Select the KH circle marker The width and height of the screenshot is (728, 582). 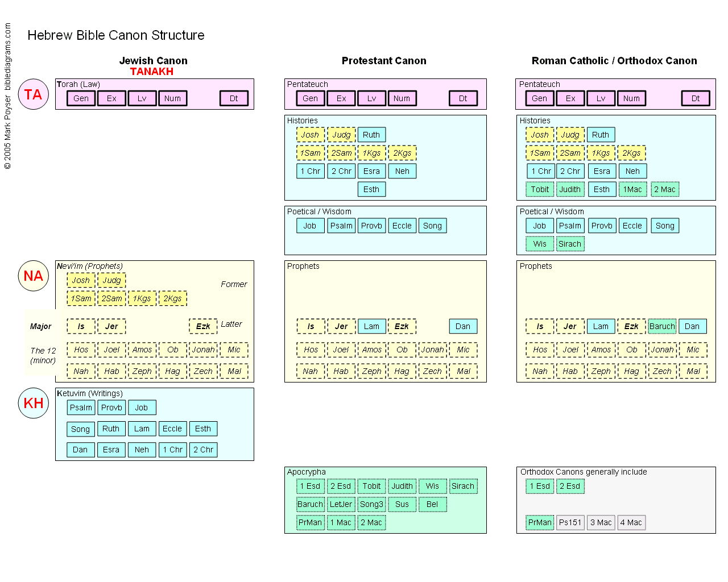click(33, 403)
